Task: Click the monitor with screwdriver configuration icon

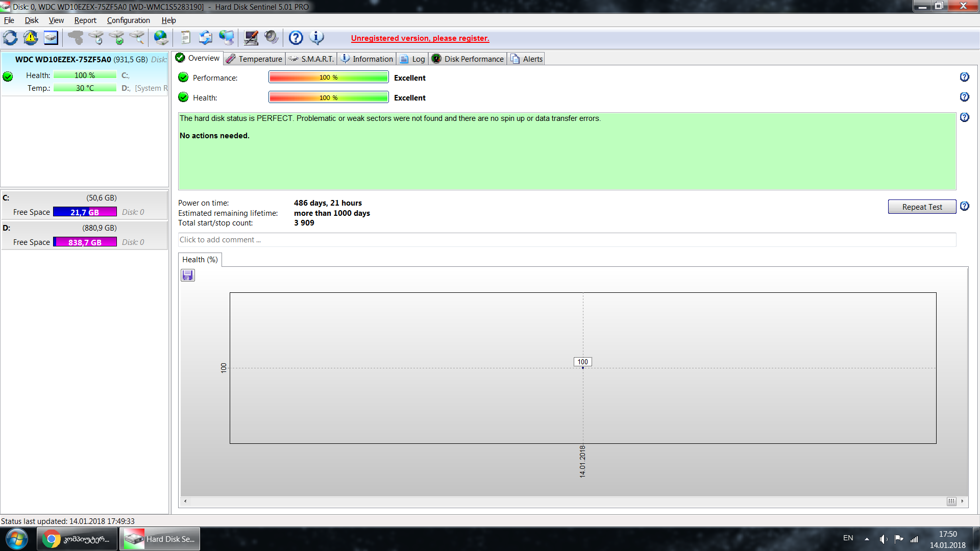Action: pyautogui.click(x=251, y=38)
